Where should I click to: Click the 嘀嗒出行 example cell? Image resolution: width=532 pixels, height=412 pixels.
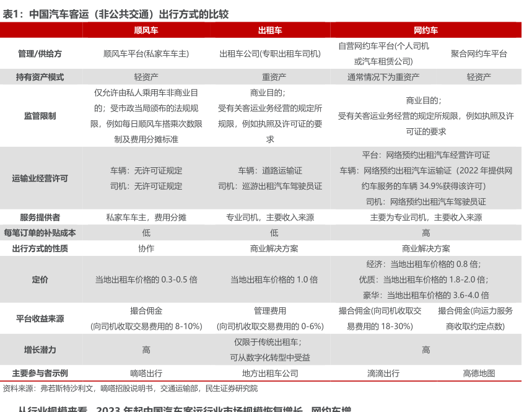pos(146,373)
